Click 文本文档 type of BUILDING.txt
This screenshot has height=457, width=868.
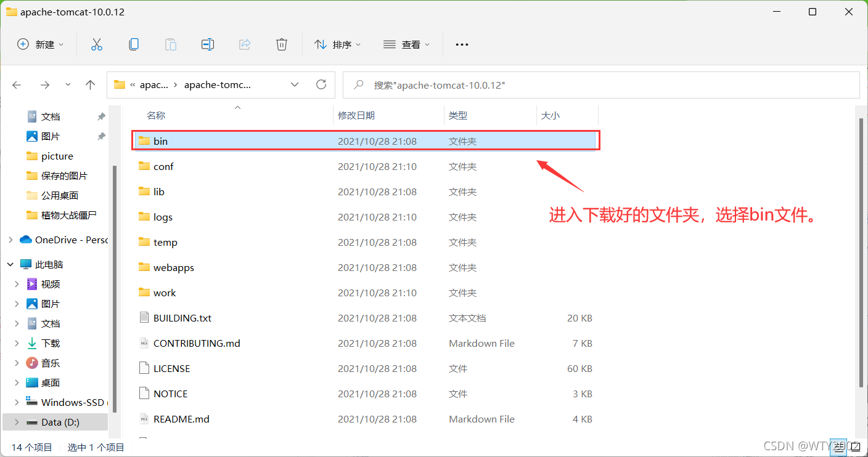467,318
